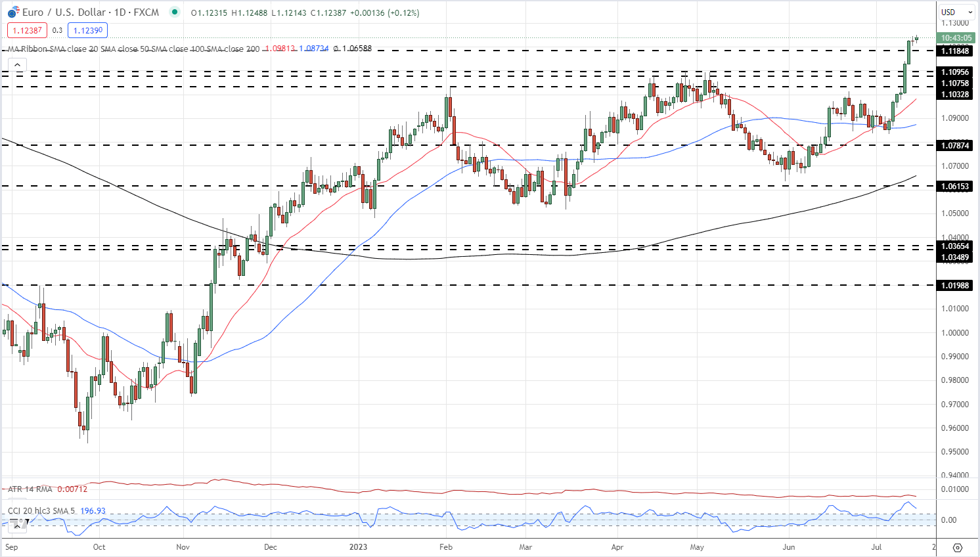The width and height of the screenshot is (980, 557).
Task: Click the Sep label on the time axis
Action: [x=11, y=546]
